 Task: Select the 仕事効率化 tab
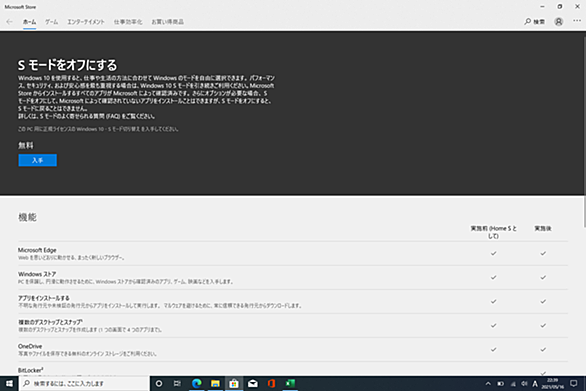tap(128, 22)
